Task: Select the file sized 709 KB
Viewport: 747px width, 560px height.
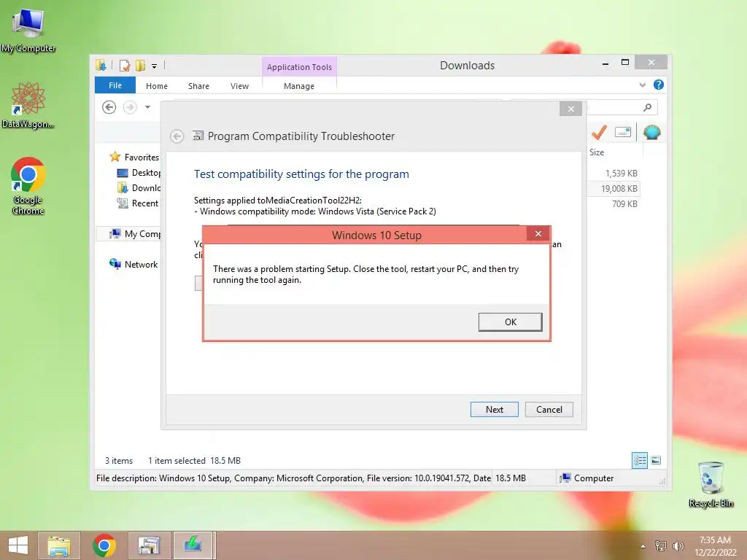Action: tap(624, 204)
